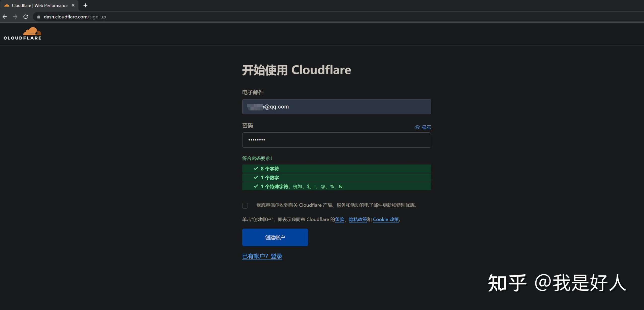Click the browser forward arrow
Screen dimensions: 644x310
pos(15,17)
